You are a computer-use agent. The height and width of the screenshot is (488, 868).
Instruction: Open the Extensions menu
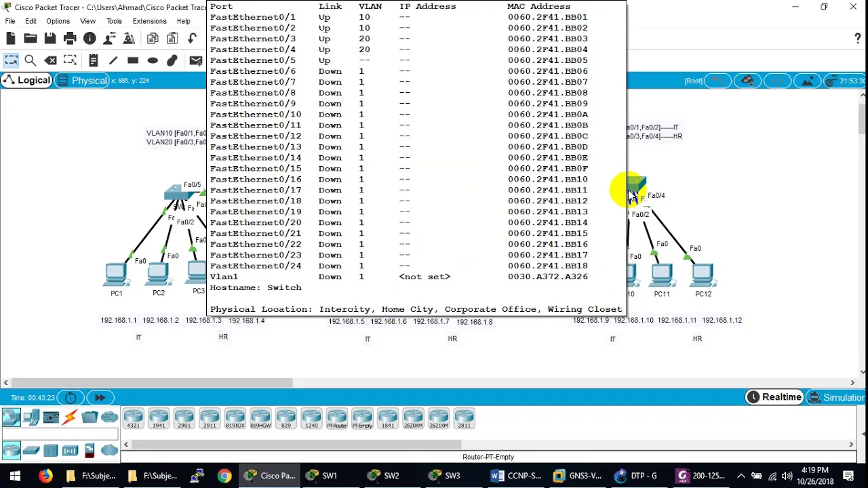point(149,21)
